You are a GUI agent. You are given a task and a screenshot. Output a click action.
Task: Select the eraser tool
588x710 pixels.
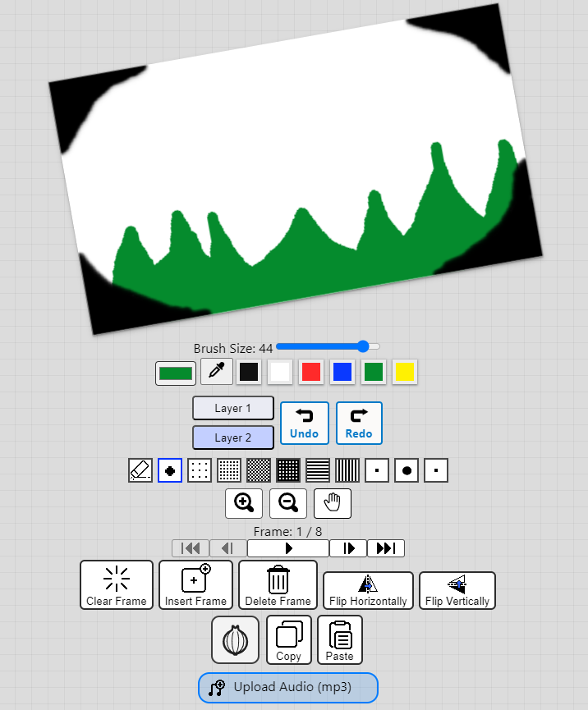click(x=140, y=470)
